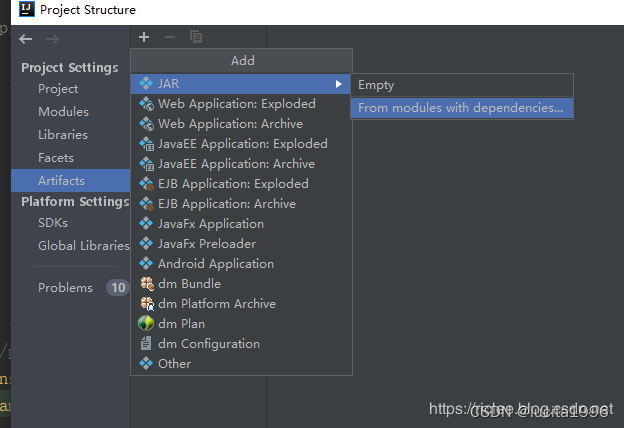
Task: Select EJB Application: Archive entry
Action: tap(241, 203)
